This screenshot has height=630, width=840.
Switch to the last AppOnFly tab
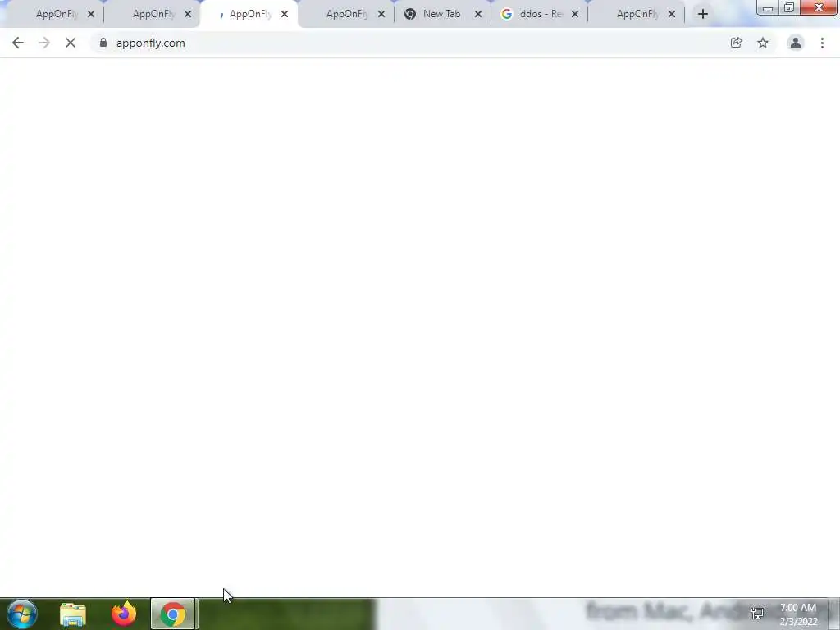click(636, 14)
